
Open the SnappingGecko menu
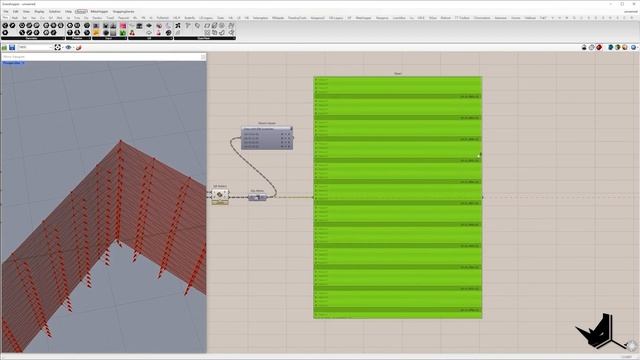click(x=123, y=11)
